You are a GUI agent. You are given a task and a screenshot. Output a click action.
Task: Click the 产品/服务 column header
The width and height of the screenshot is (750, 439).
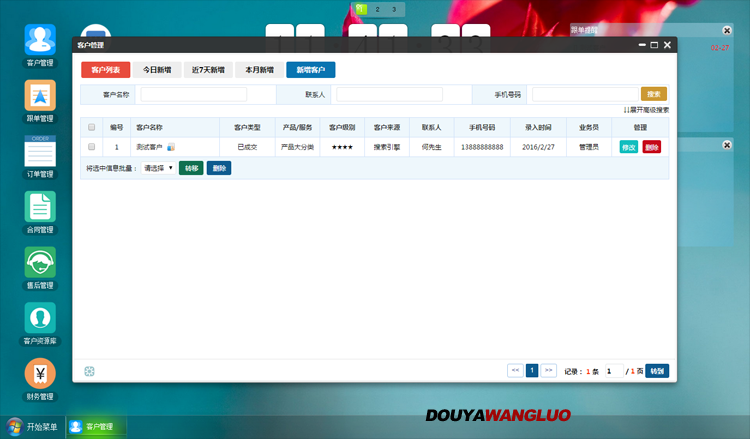point(297,127)
